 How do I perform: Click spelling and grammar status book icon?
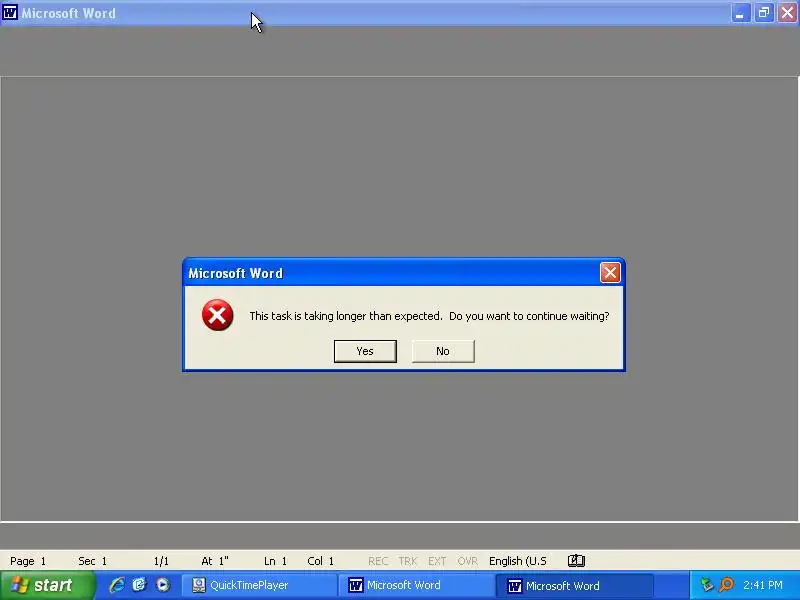pos(576,561)
